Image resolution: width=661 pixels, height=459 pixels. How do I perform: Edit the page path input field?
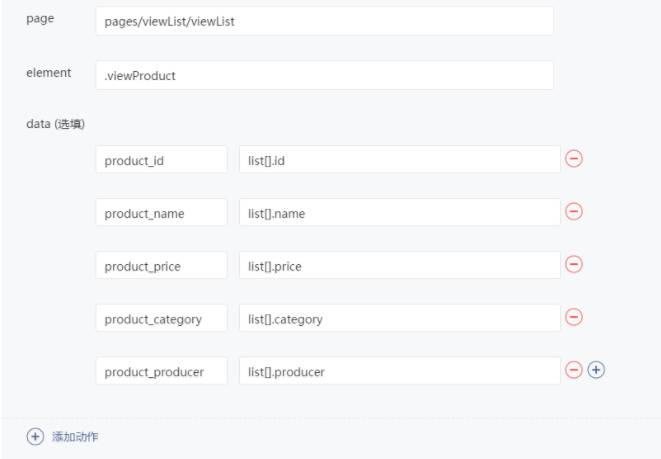324,21
